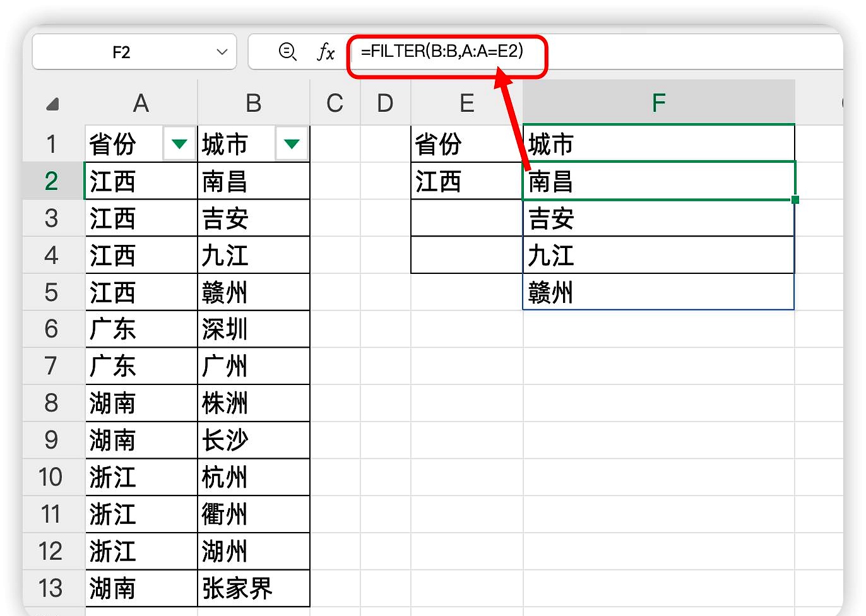Select row 2 header
Screen dimensions: 866x616
click(x=52, y=181)
